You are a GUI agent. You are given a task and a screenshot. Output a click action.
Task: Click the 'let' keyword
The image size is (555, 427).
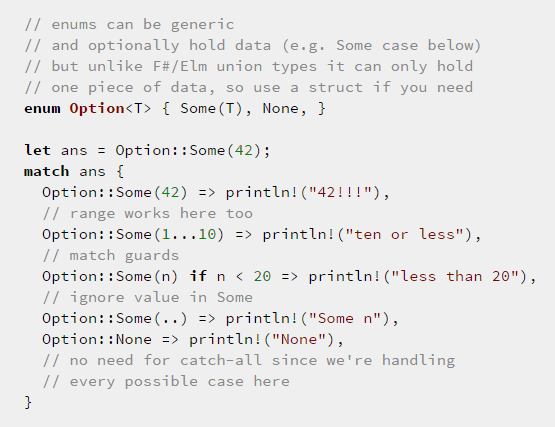(37, 150)
